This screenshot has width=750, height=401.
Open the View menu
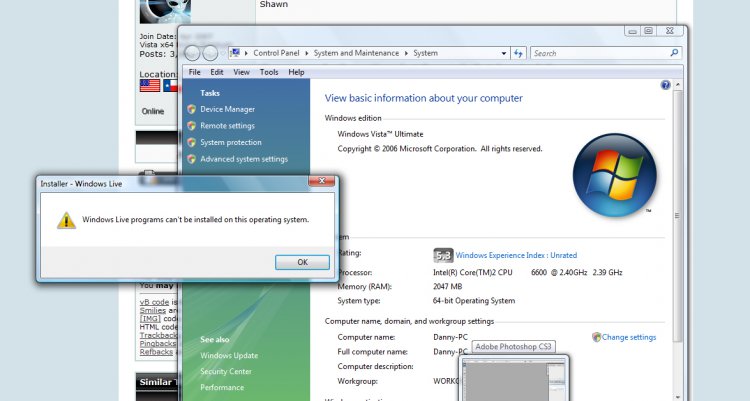242,72
